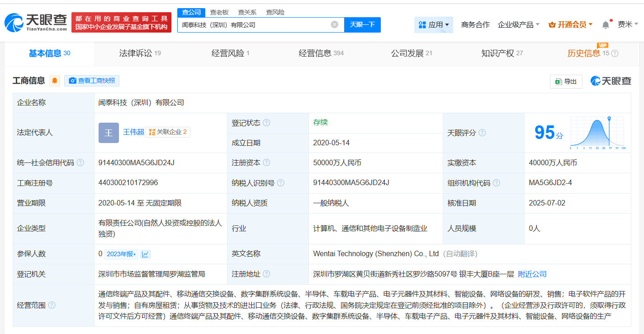Select the 经营信息 tab

[x=321, y=53]
